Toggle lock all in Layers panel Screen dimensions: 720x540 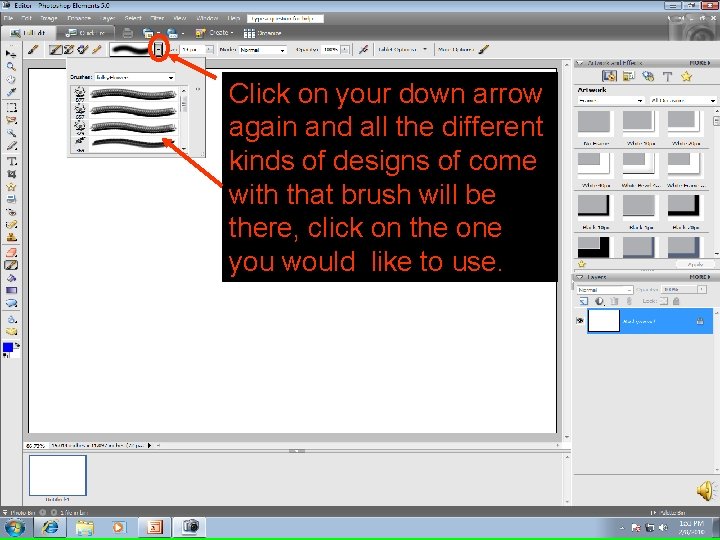point(676,301)
